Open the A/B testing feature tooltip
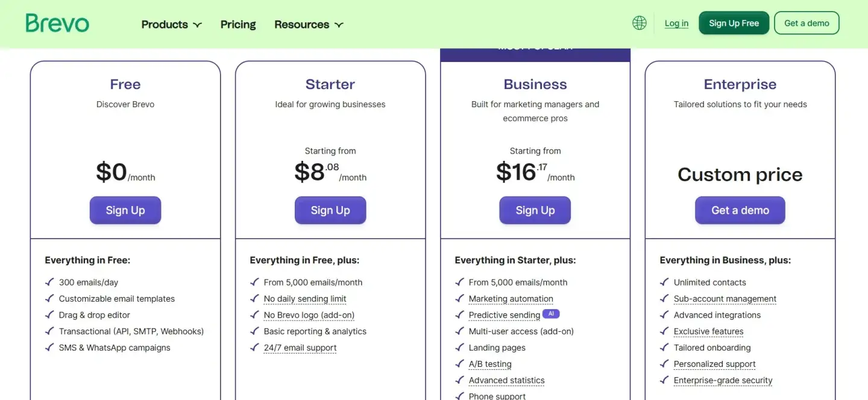 click(490, 364)
